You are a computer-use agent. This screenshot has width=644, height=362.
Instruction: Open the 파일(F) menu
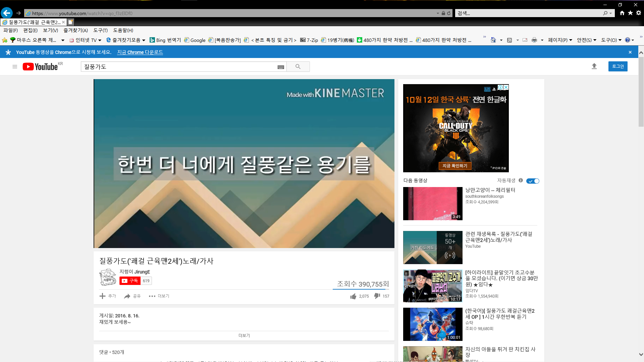(10, 31)
